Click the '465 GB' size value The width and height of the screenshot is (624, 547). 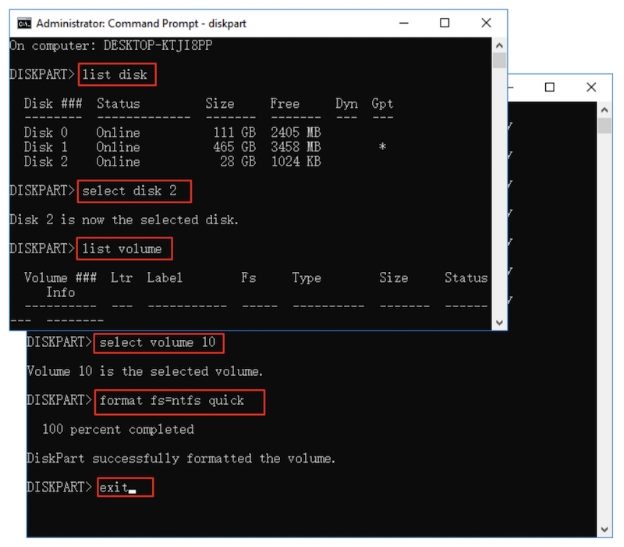click(x=234, y=147)
